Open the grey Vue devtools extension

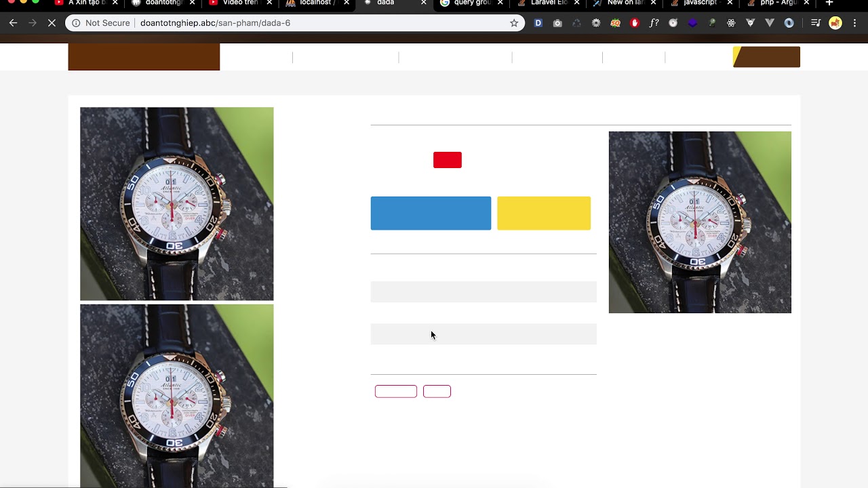click(x=770, y=23)
